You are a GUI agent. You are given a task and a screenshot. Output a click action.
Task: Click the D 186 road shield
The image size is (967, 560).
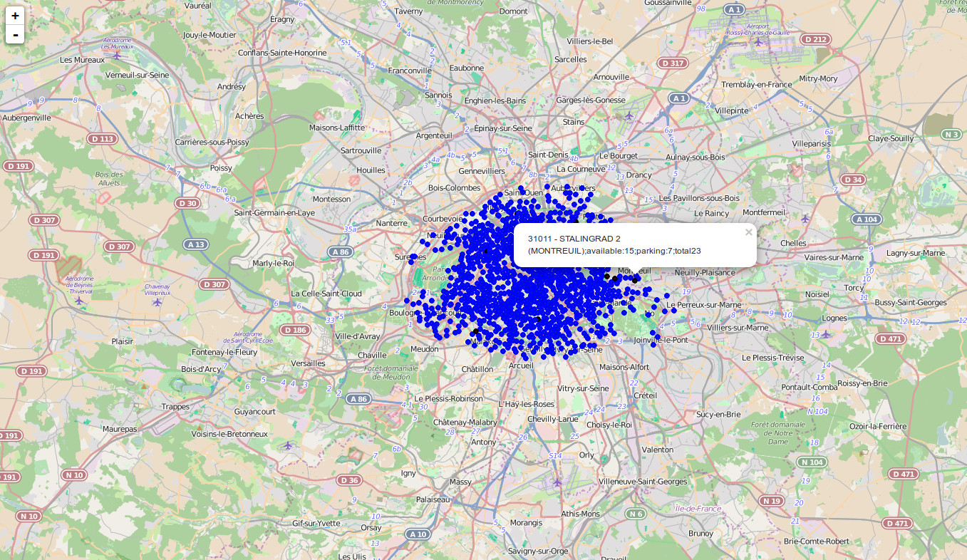tap(295, 330)
